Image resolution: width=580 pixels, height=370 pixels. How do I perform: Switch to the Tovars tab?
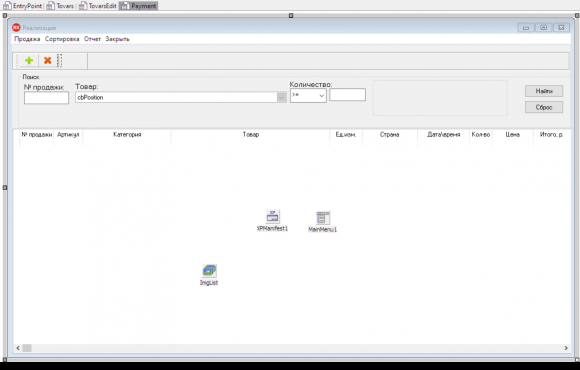[60, 6]
